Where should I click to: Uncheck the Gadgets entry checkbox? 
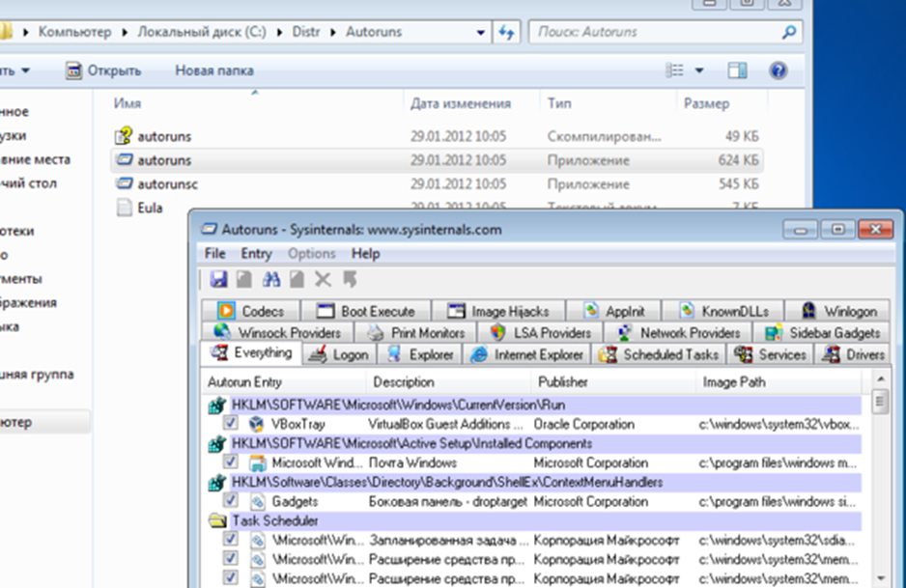point(230,501)
